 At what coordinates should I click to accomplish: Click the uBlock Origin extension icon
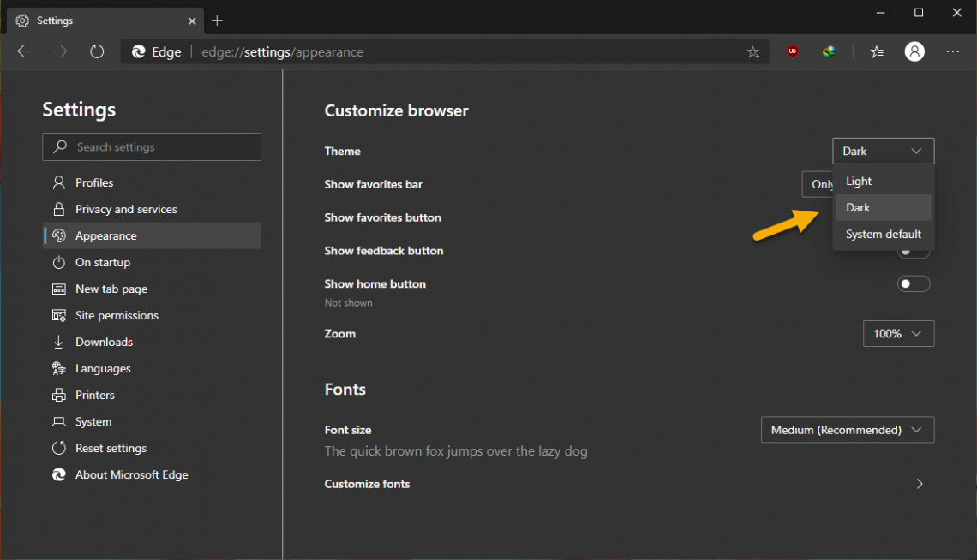pyautogui.click(x=792, y=51)
